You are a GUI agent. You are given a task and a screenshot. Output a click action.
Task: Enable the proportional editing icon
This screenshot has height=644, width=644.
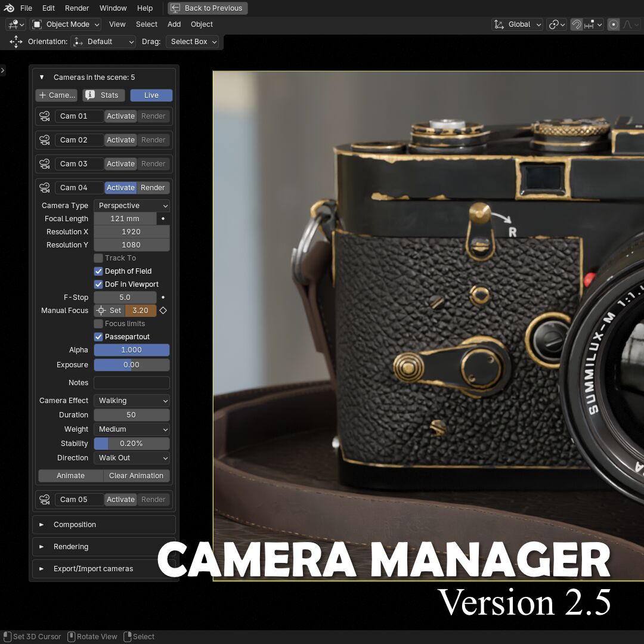(613, 24)
